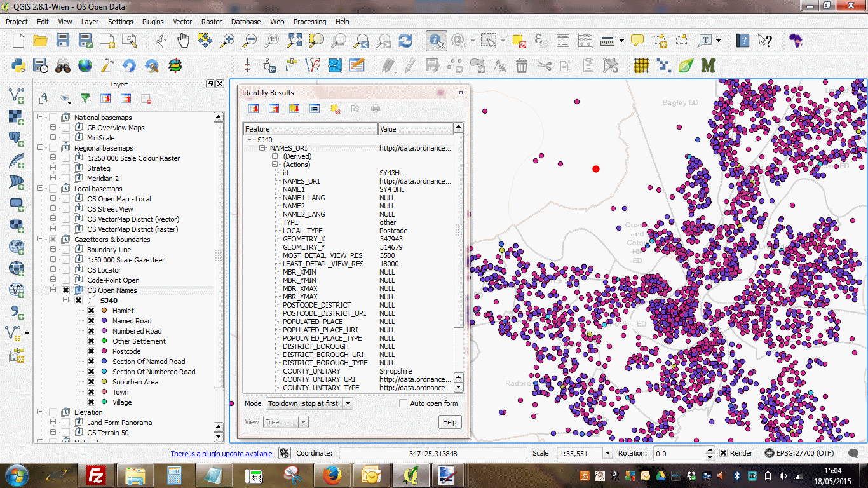
Task: Uncheck the Hamlet category
Action: [x=91, y=311]
